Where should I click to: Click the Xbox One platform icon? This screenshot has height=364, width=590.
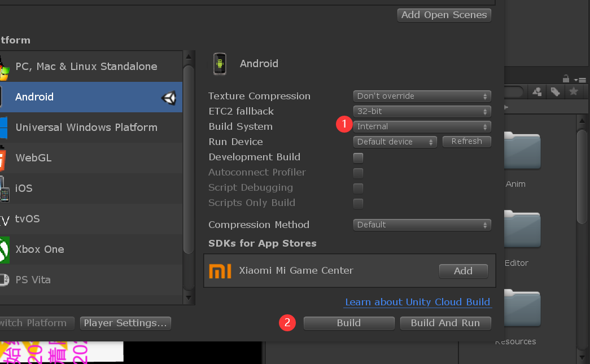click(4, 249)
